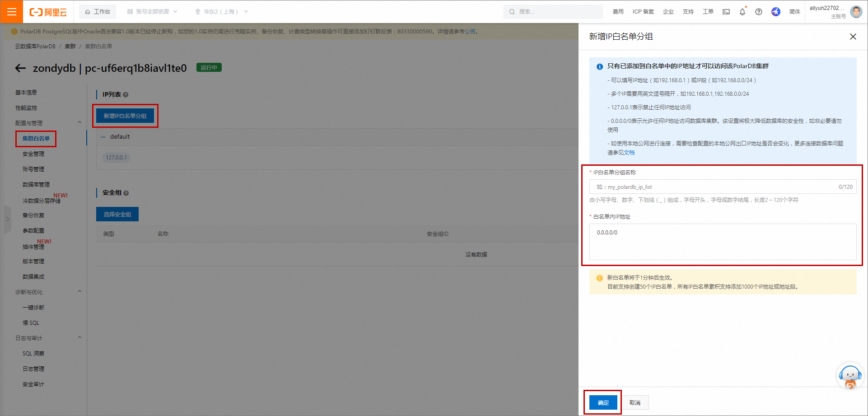Open the hamburger navigation menu
Viewport: 868px width, 416px height.
[x=12, y=12]
